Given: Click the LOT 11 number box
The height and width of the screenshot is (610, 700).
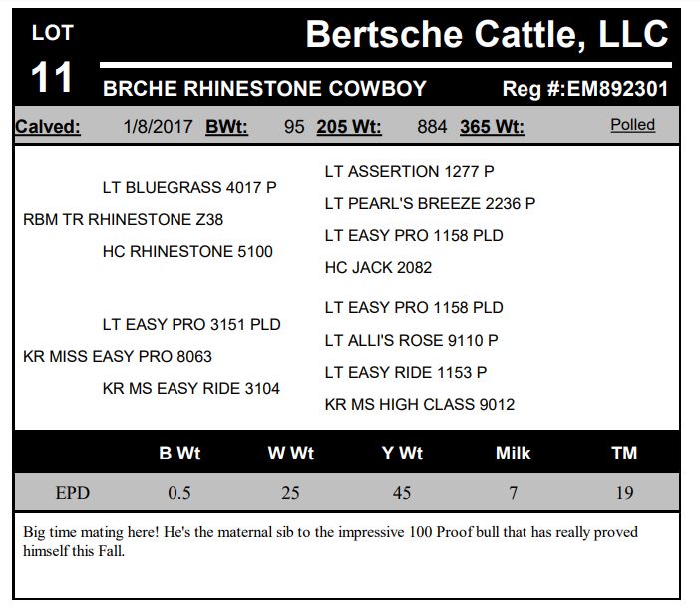Looking at the screenshot, I should coord(52,59).
